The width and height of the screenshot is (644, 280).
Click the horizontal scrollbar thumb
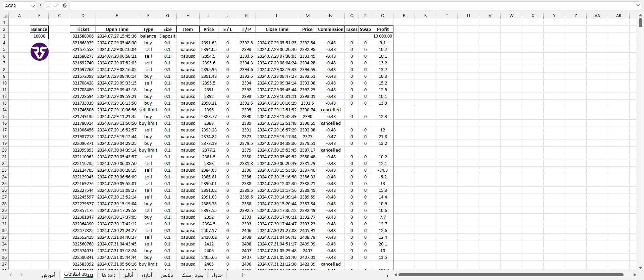[x=511, y=275]
